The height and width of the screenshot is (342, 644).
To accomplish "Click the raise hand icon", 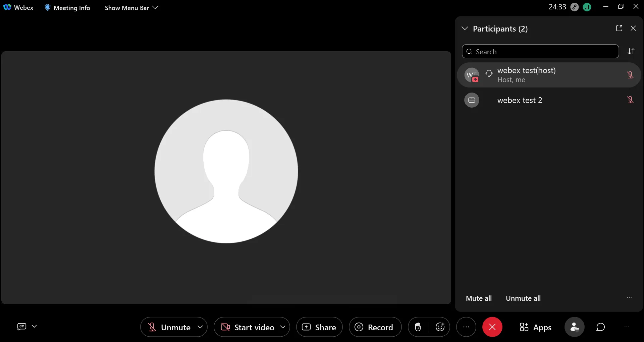I will (418, 327).
